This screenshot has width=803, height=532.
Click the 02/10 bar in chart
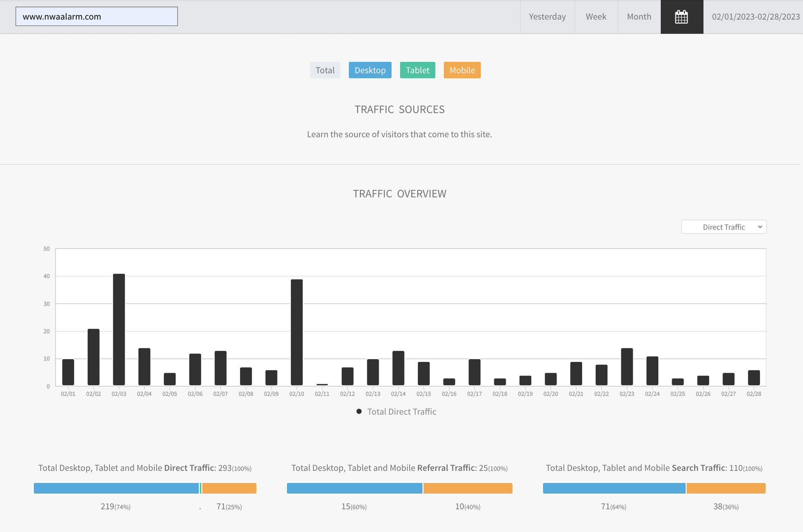tap(297, 332)
